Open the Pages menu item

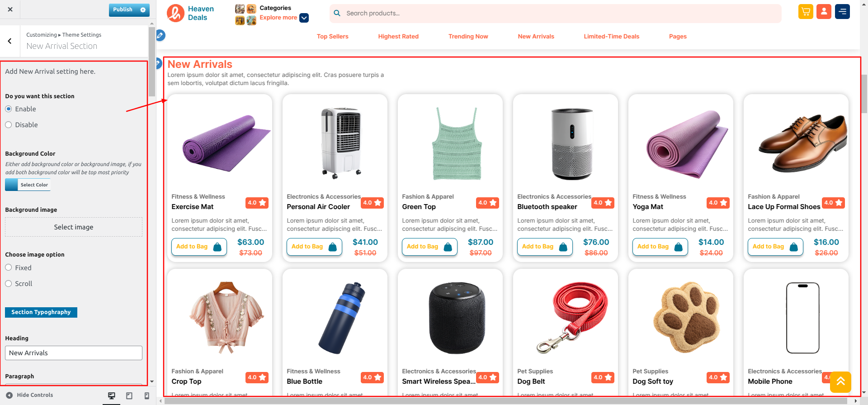[678, 37]
